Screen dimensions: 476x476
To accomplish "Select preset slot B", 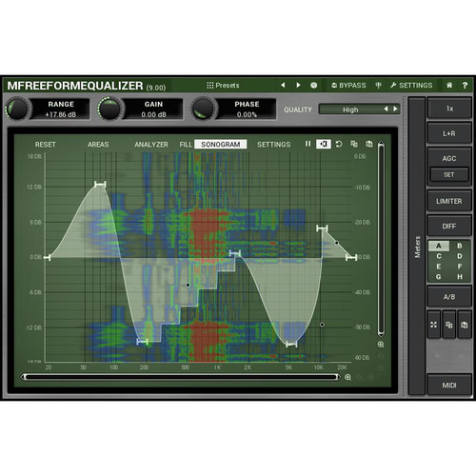I will coord(460,246).
